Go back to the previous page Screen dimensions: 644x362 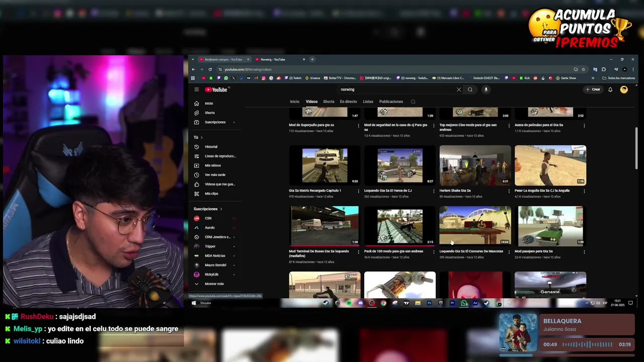(x=193, y=69)
